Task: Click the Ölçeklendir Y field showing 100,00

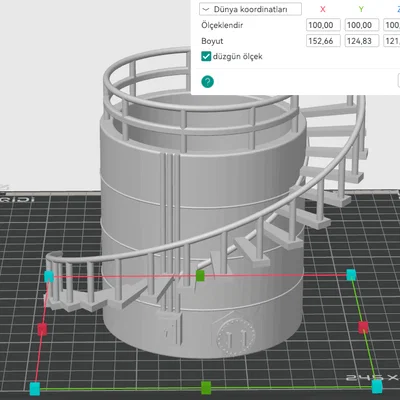Action: [x=362, y=25]
